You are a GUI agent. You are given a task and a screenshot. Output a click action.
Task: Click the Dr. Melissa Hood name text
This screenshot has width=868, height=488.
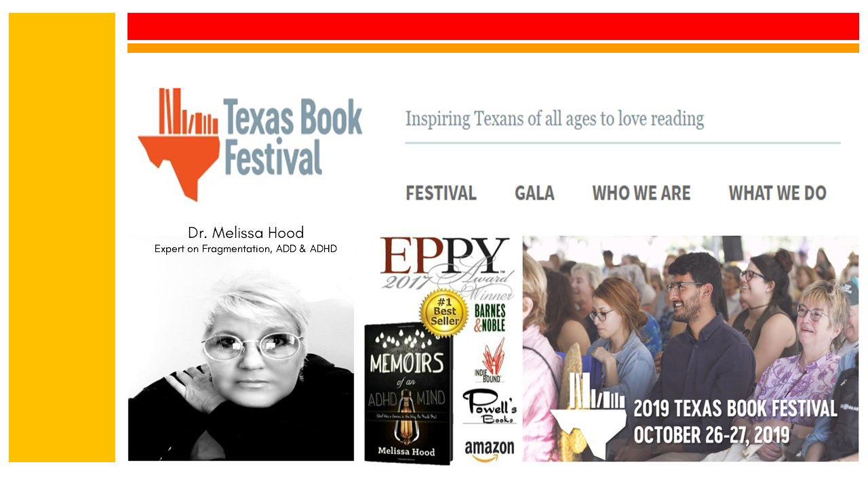click(x=245, y=233)
